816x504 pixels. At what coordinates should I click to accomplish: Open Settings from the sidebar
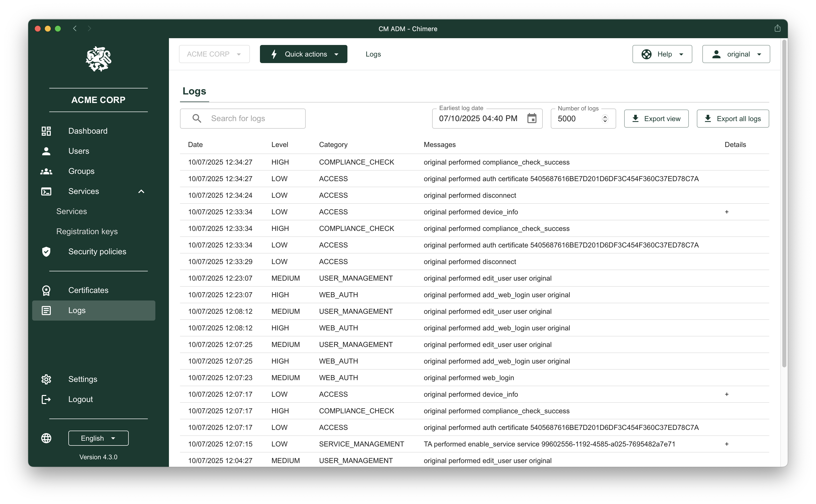click(83, 379)
